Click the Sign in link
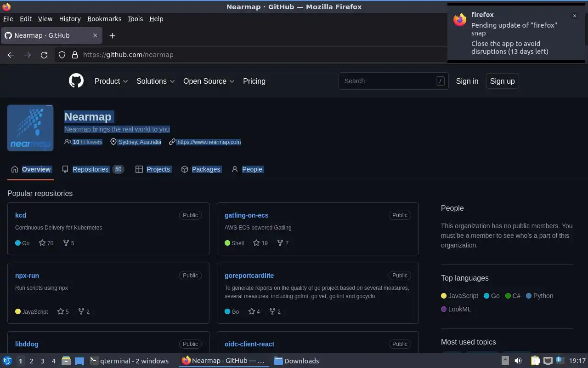Viewport: 588px width, 368px height. (x=467, y=81)
